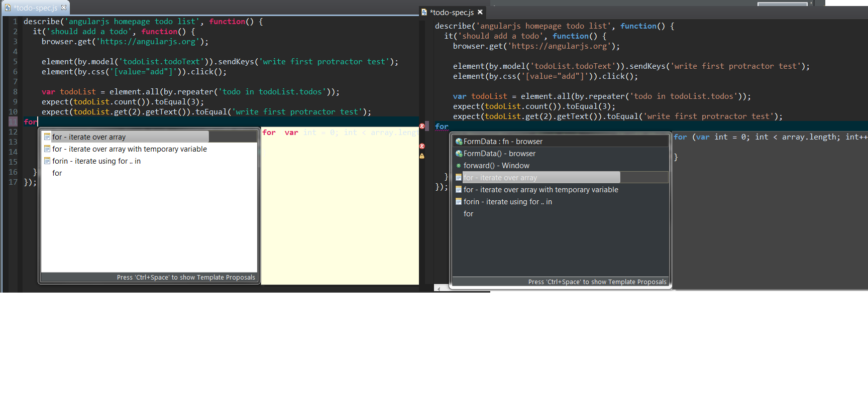Pick left 'for - iterate over array with temporary variable'

[x=129, y=149]
